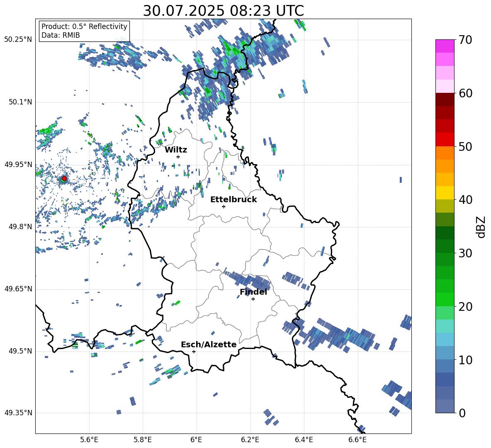The image size is (491, 448).
Task: Click the Wiltz city label
Action: [x=176, y=150]
